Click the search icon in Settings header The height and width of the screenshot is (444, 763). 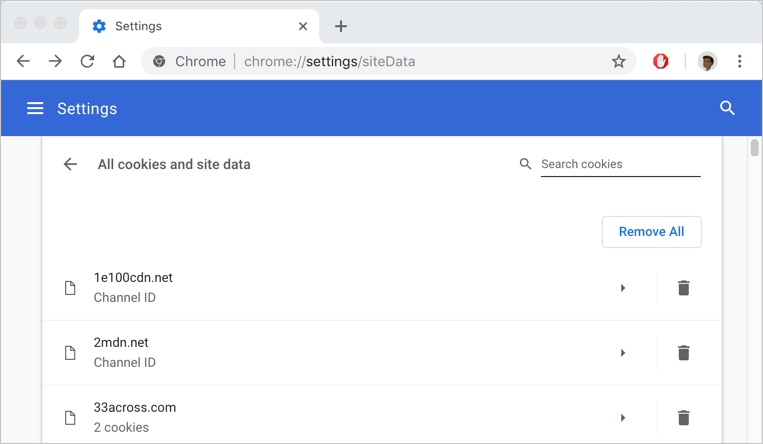[x=727, y=108]
